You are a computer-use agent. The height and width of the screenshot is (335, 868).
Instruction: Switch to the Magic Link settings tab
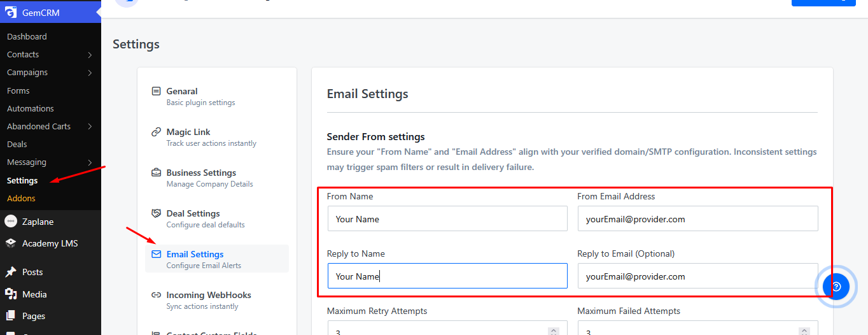[217, 137]
